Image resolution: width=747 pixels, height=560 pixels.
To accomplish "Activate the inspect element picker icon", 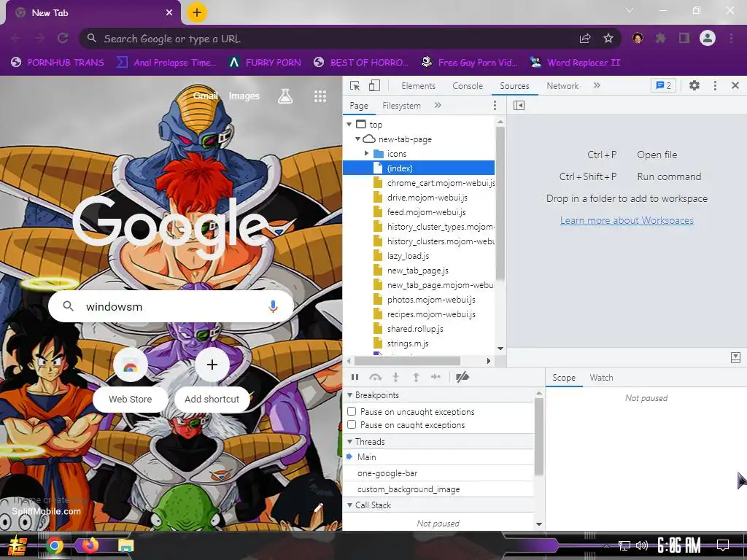I will (355, 86).
